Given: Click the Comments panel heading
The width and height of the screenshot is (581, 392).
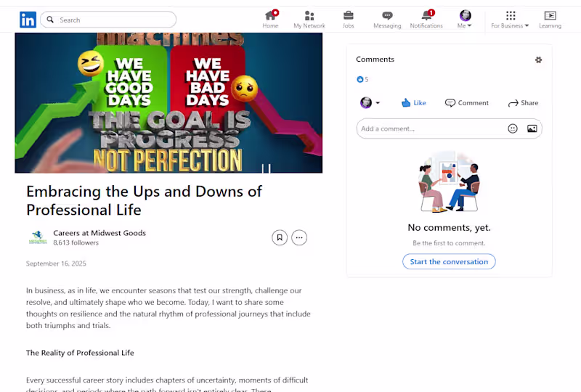Looking at the screenshot, I should coord(375,60).
